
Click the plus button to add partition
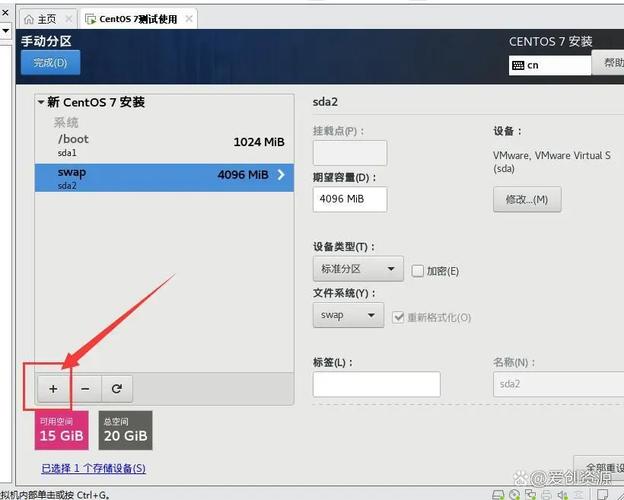pyautogui.click(x=53, y=389)
